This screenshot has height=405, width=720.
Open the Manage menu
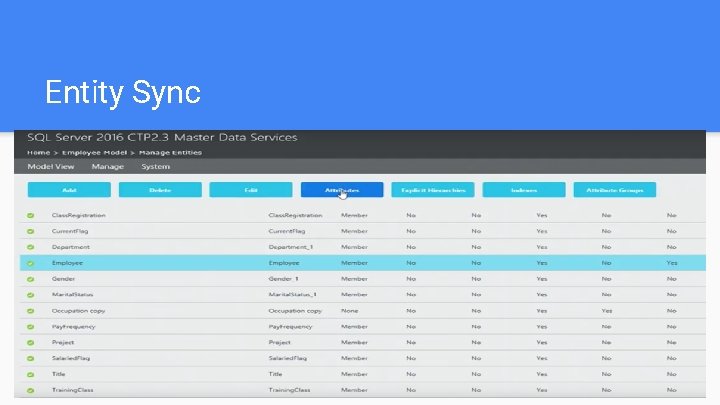[x=107, y=167]
